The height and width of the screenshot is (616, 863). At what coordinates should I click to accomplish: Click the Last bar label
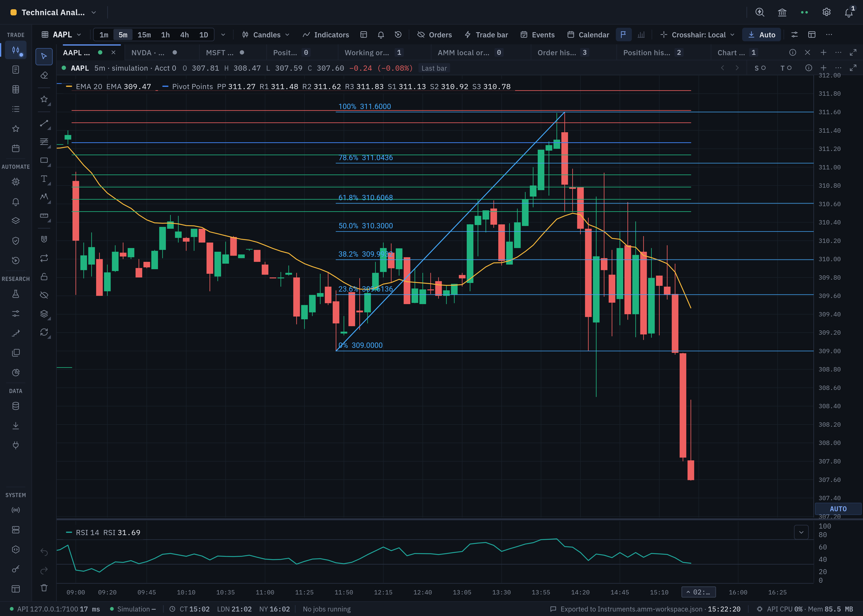pos(434,68)
